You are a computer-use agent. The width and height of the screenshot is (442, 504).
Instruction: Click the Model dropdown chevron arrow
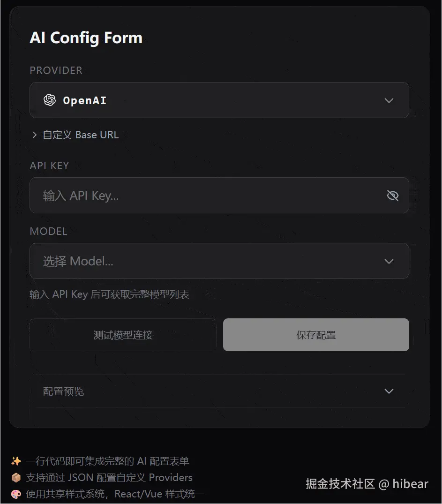(389, 261)
